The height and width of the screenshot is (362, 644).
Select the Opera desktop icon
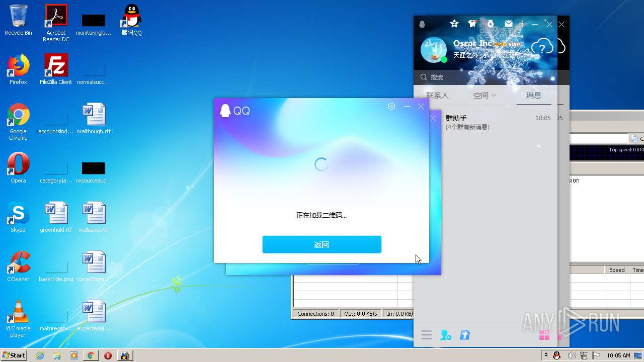coord(18,168)
